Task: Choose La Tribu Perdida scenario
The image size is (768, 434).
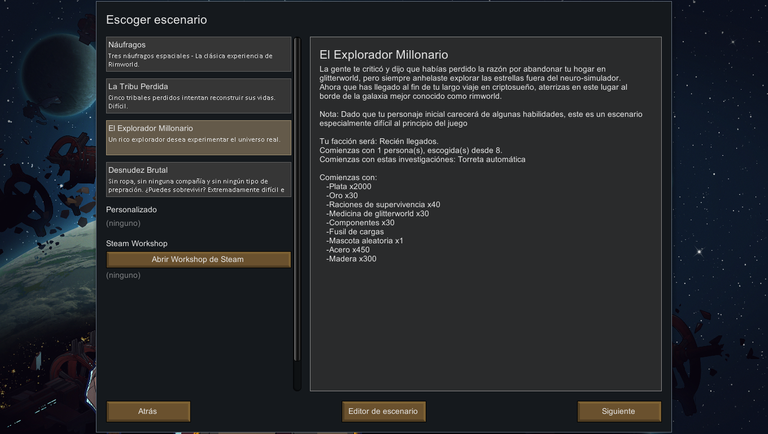Action: (198, 96)
